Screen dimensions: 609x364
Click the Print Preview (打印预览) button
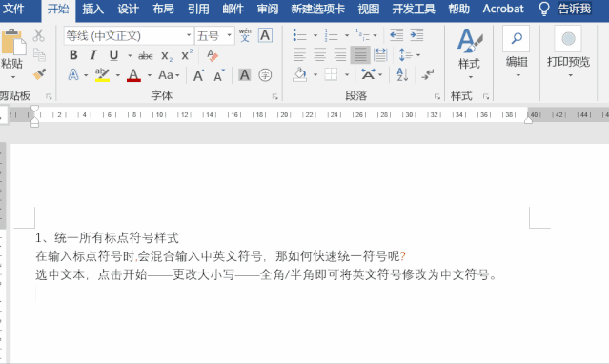(568, 52)
